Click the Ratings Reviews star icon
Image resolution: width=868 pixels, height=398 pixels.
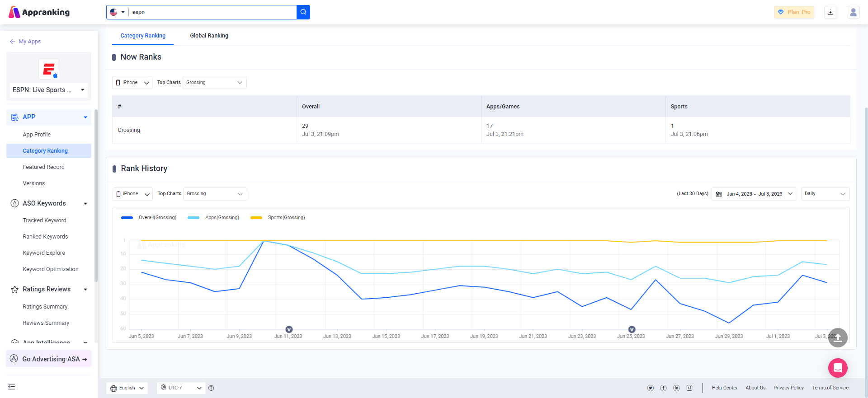pyautogui.click(x=14, y=290)
